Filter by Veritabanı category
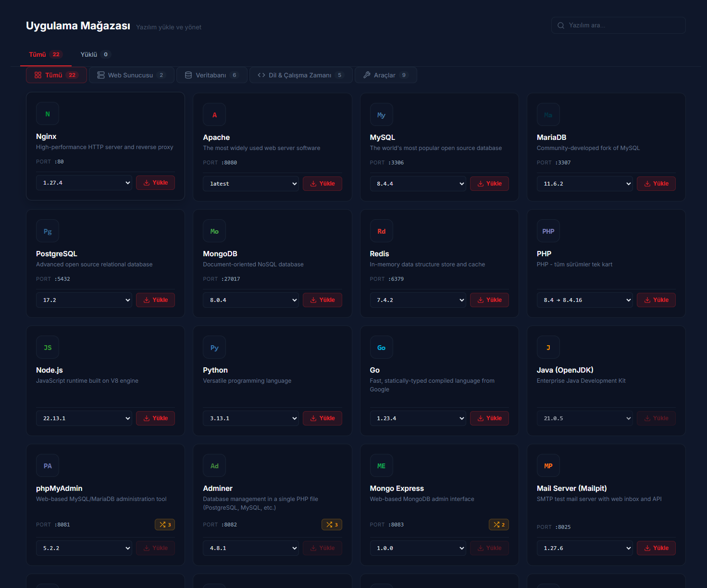This screenshot has height=588, width=707. [211, 75]
